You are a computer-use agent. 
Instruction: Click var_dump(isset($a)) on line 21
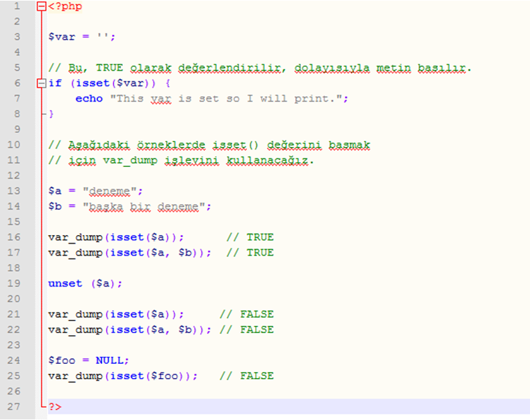click(x=116, y=314)
